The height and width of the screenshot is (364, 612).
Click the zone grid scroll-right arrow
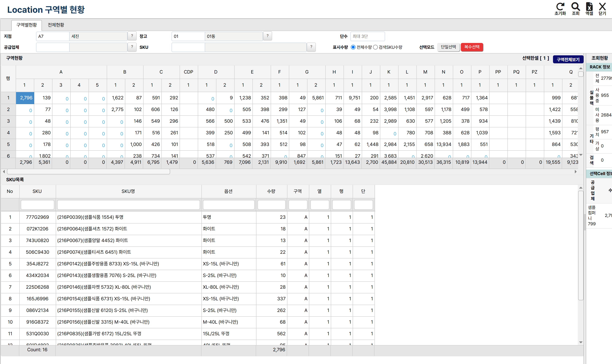(576, 172)
